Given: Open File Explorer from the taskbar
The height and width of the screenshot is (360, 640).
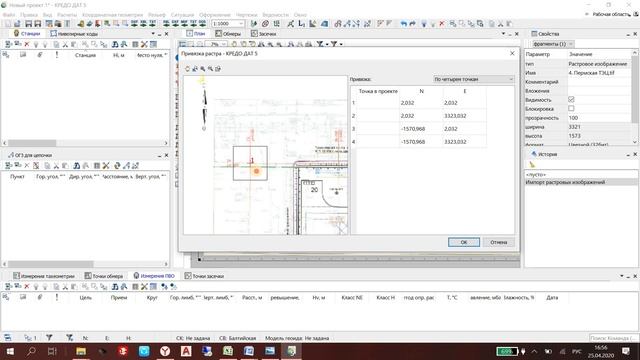Looking at the screenshot, I should coord(81,351).
